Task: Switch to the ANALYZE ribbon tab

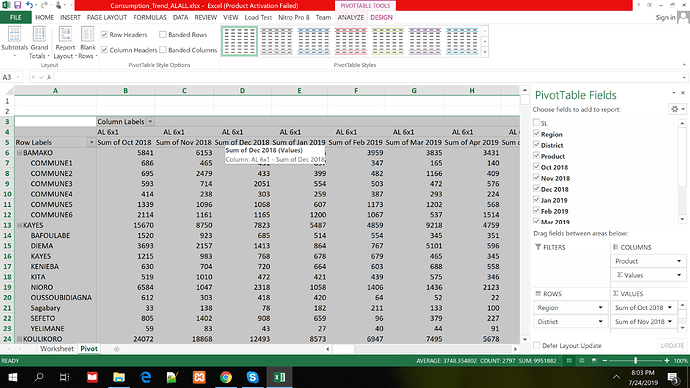Action: [351, 18]
